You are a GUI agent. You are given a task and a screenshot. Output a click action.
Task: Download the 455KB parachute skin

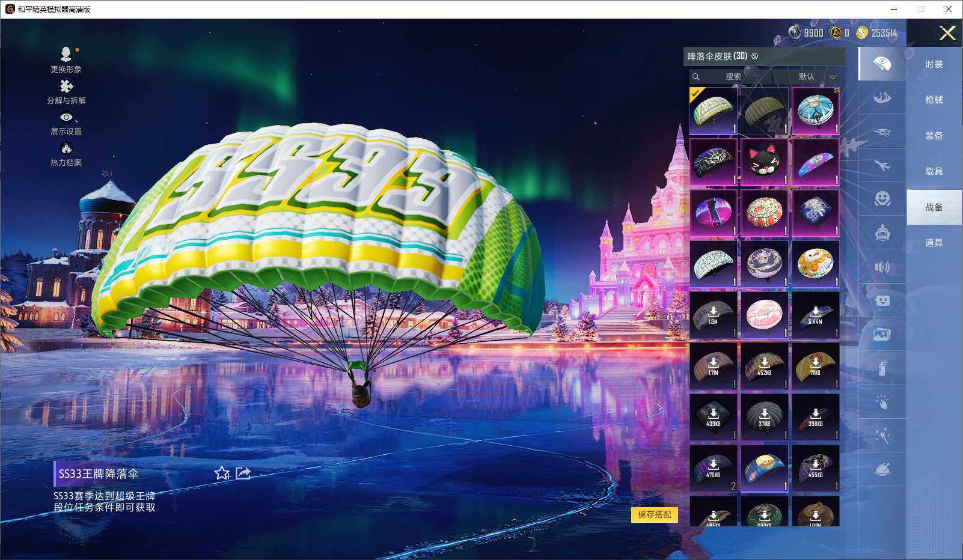pyautogui.click(x=816, y=469)
